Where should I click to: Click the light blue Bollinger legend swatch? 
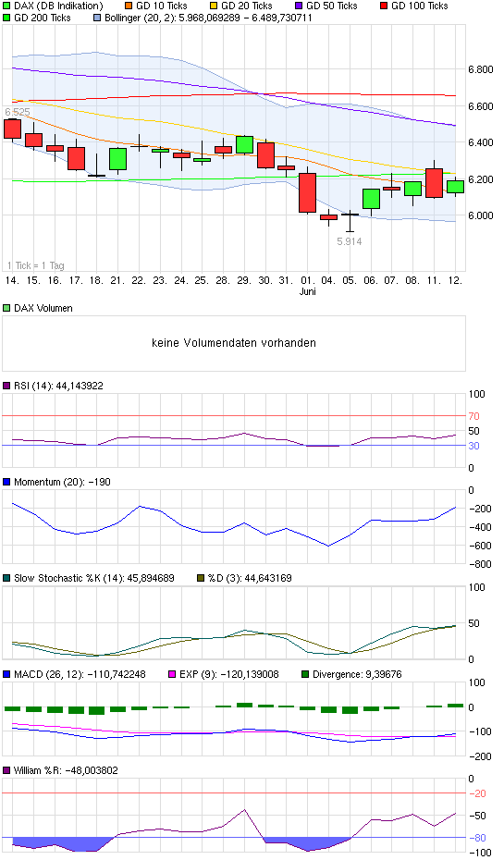[x=98, y=18]
